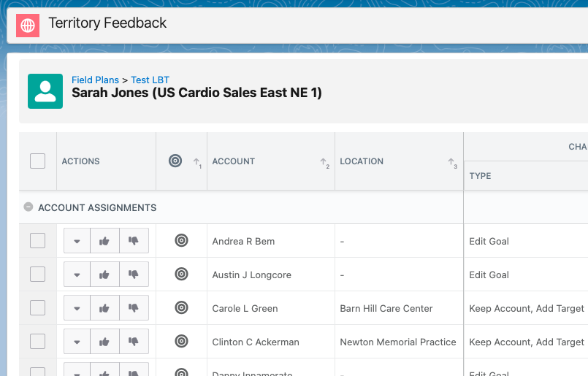
Task: Reject Carole L Green with thumbs down
Action: 134,308
